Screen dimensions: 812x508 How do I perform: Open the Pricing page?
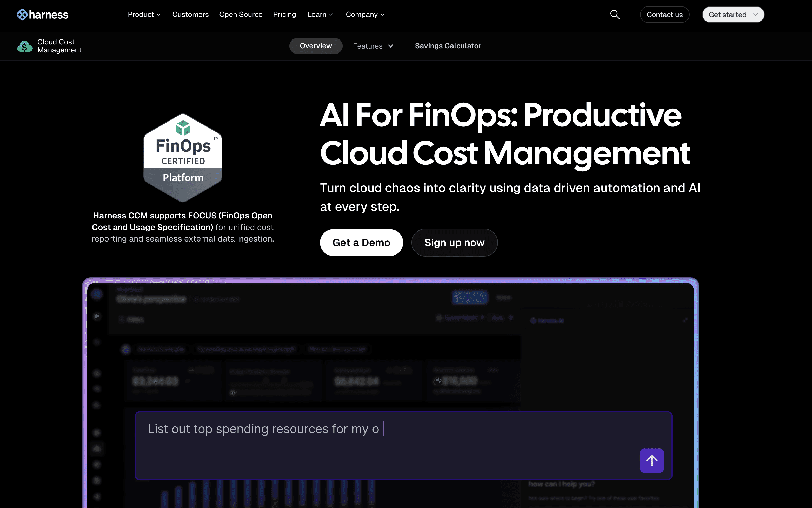[x=284, y=15]
